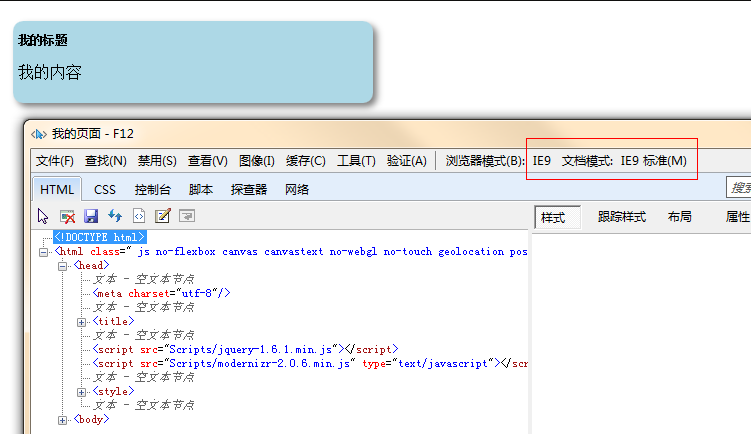Switch to the 控制台 tab
751x434 pixels.
[x=153, y=189]
